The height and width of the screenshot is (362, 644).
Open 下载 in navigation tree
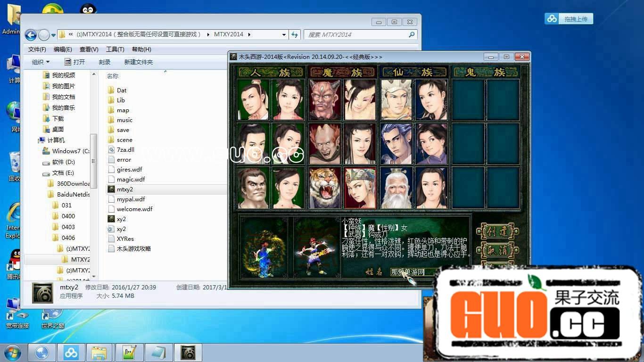[x=53, y=118]
